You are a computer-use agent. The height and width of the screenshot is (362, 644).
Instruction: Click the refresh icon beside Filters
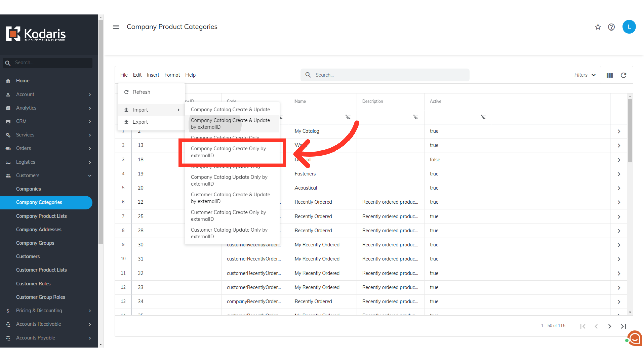[x=623, y=75]
